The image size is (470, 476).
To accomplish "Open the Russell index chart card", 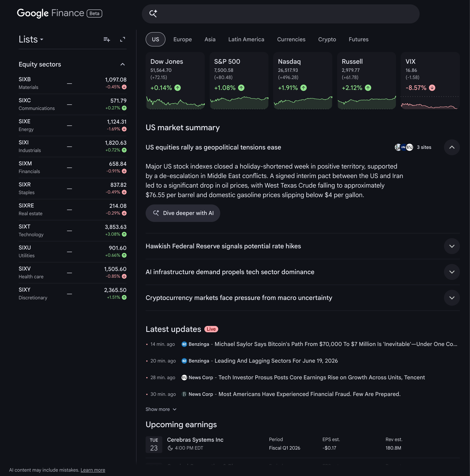I will point(366,81).
